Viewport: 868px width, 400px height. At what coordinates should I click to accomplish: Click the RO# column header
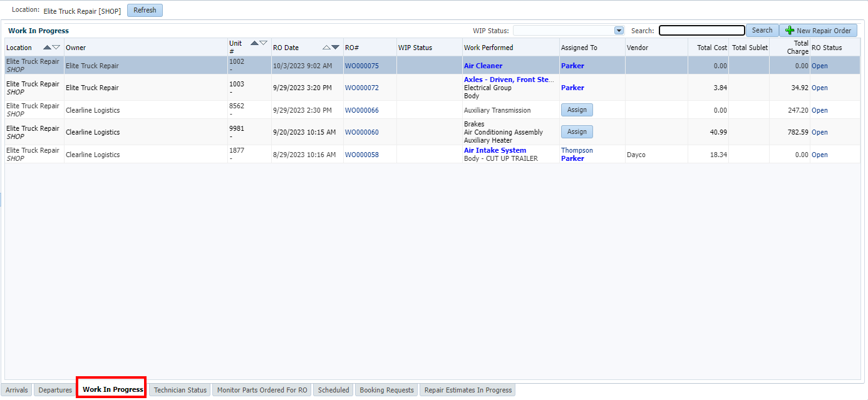coord(369,48)
